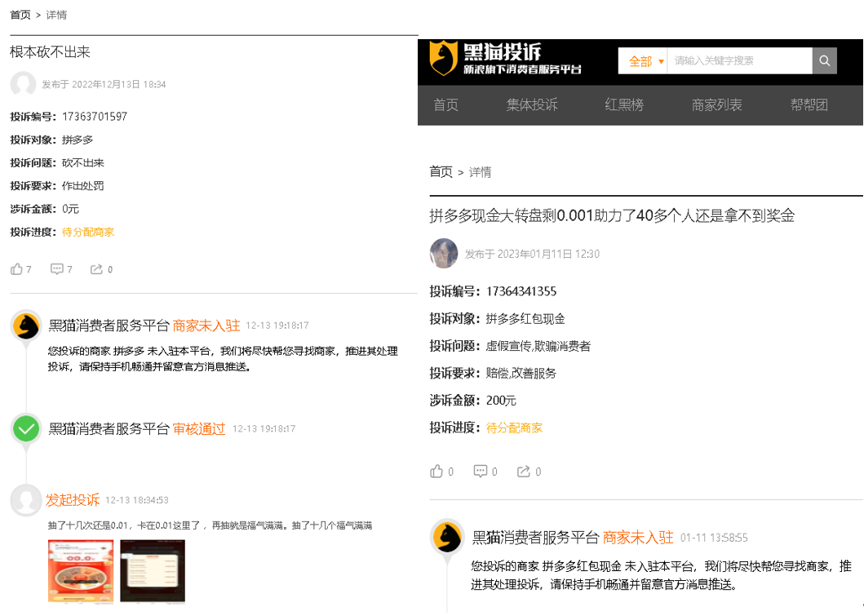This screenshot has width=864, height=616.
Task: Click complaint target 拼多多红包现金
Action: [525, 318]
